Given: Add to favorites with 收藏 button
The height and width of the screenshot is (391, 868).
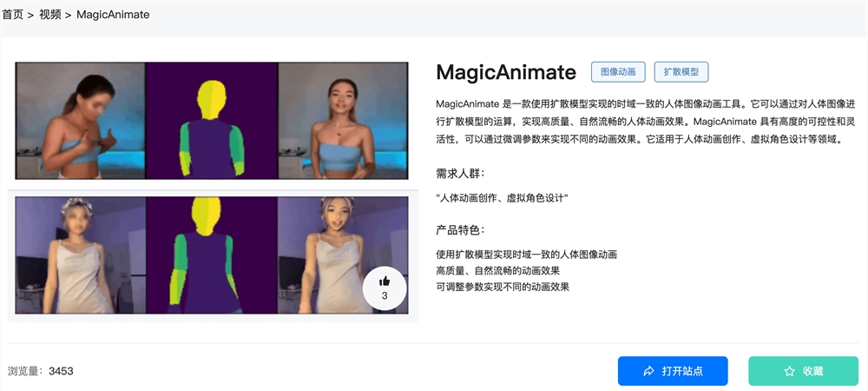Looking at the screenshot, I should coord(803,371).
